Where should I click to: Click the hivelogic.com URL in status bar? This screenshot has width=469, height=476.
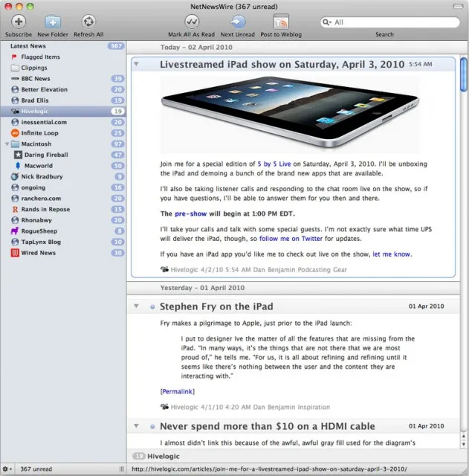click(x=269, y=469)
